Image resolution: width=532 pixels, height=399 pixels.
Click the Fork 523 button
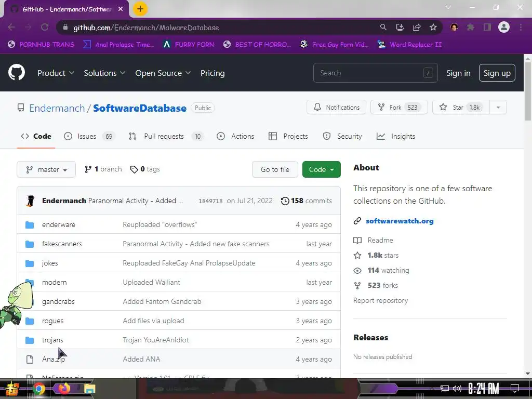(x=399, y=107)
